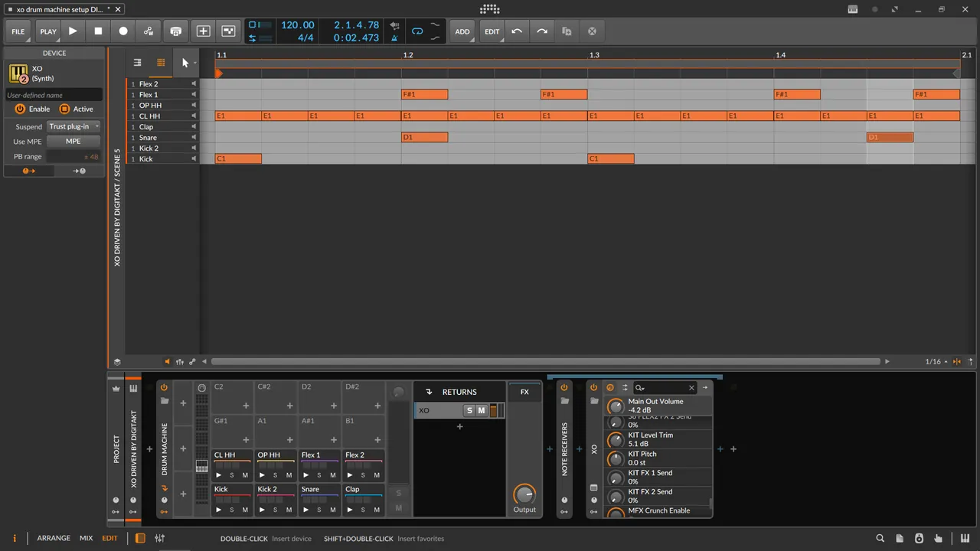Mute the XO return channel
Viewport: 980px width, 551px height.
tap(482, 411)
